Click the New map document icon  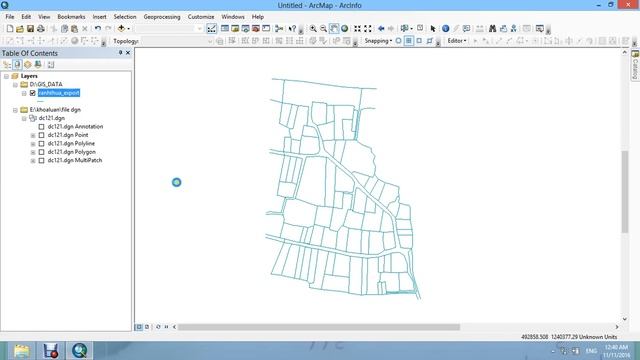point(10,29)
